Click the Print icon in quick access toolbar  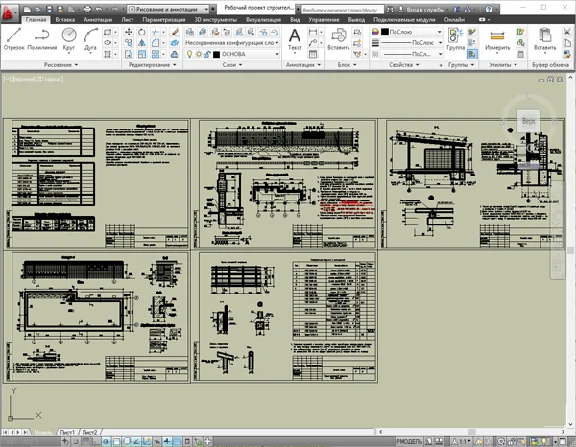87,9
